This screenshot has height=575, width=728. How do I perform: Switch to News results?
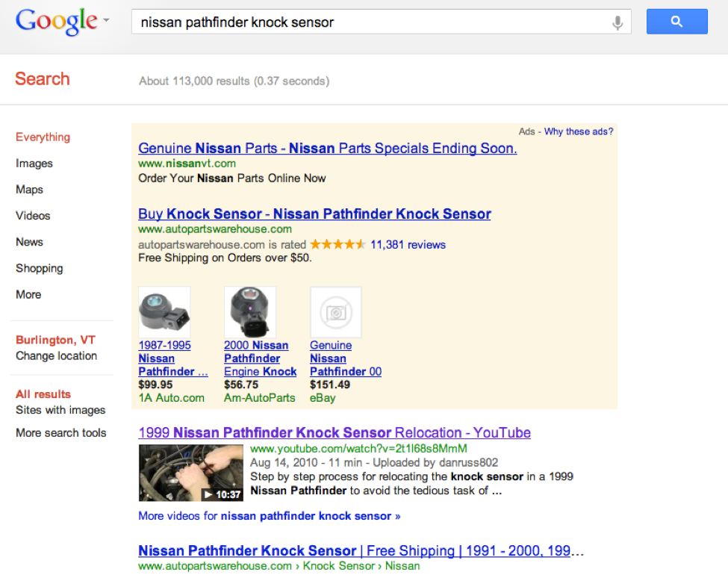[x=29, y=242]
